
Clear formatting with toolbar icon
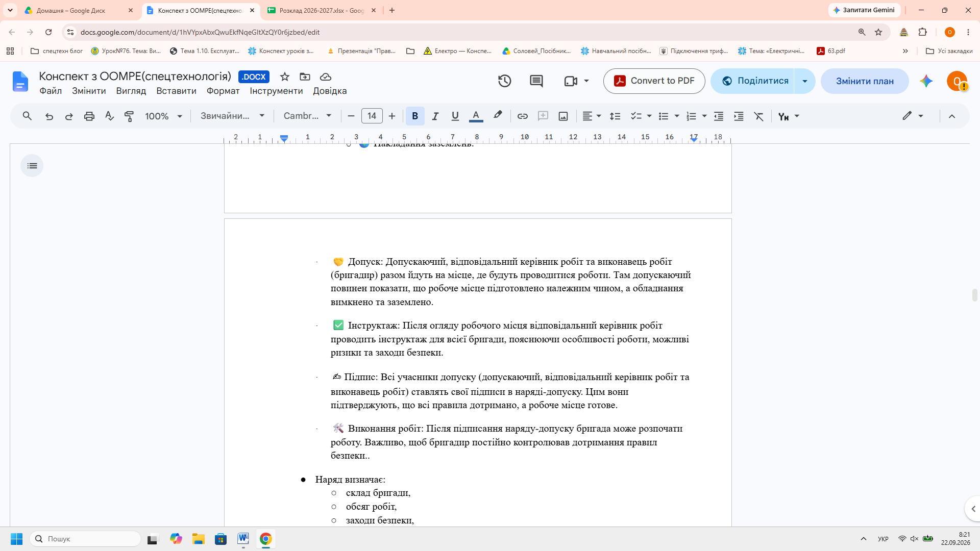tap(759, 116)
